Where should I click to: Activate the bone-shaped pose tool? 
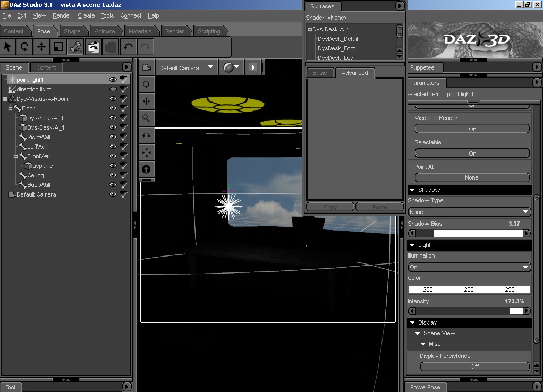coord(75,47)
